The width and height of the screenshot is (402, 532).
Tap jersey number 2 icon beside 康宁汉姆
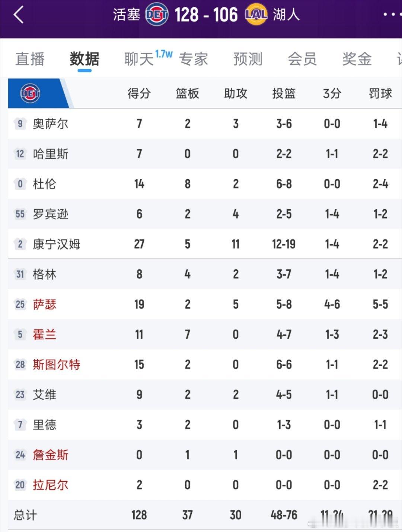point(20,244)
